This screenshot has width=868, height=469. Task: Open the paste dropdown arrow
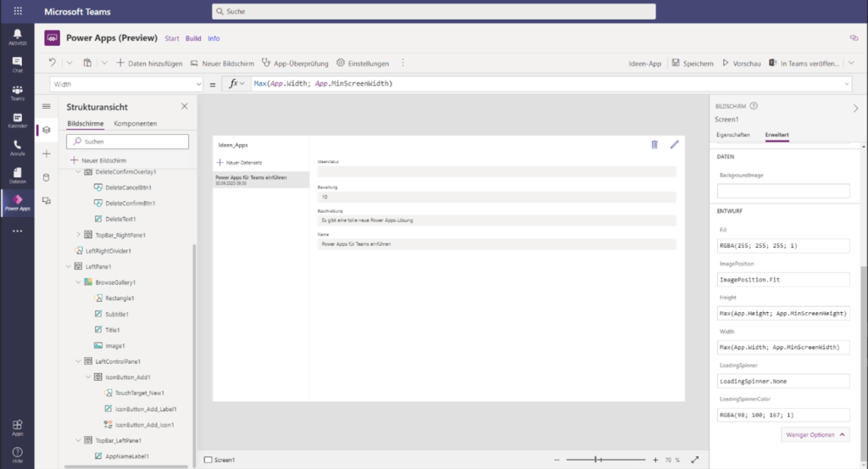tap(104, 63)
